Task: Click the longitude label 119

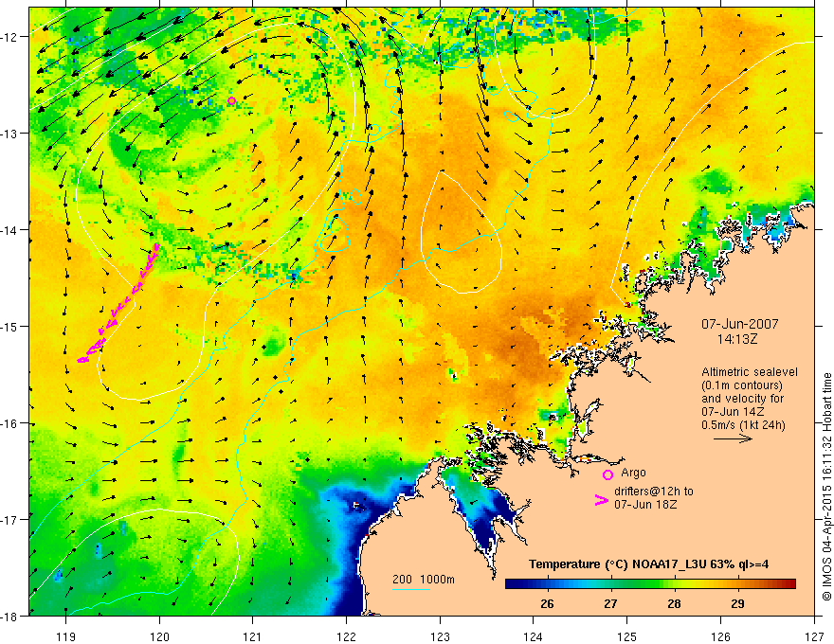Action: click(x=65, y=636)
